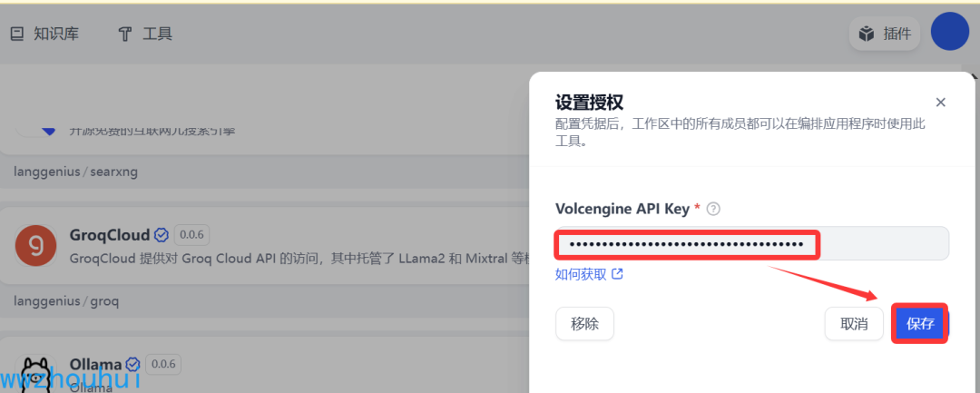Focus the Volcengine API Key field

pos(752,243)
